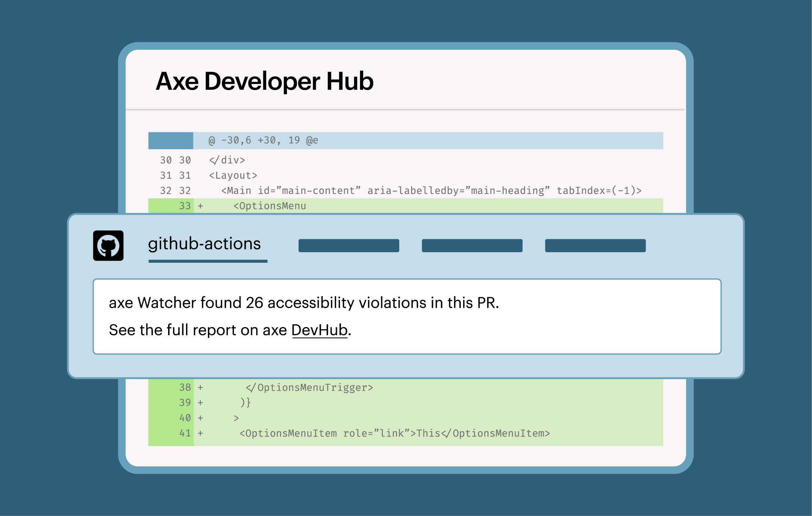Click the GitHub octocat logo icon
The image size is (812, 516).
[x=108, y=246]
